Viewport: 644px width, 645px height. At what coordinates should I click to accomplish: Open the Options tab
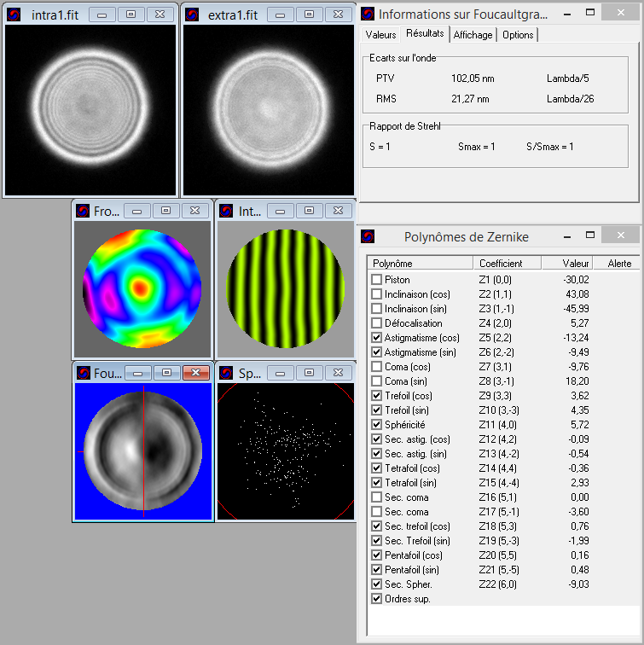(518, 35)
